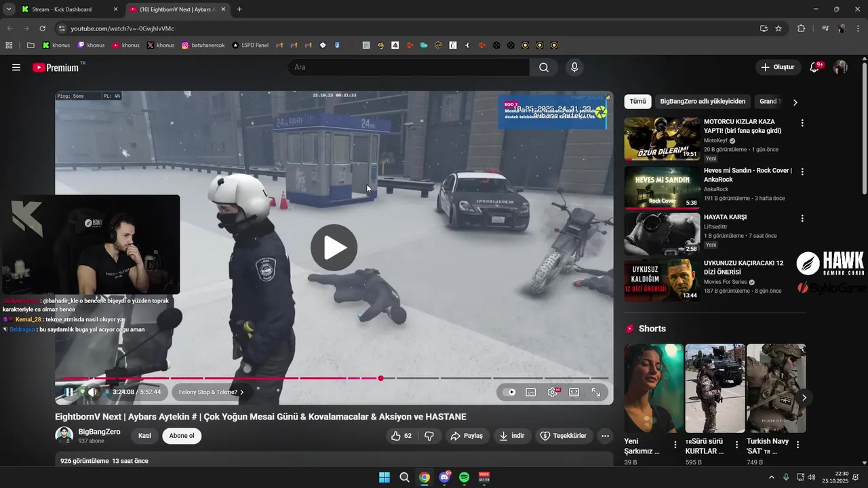Viewport: 868px width, 488px height.
Task: Open Windows Start menu
Action: (384, 477)
